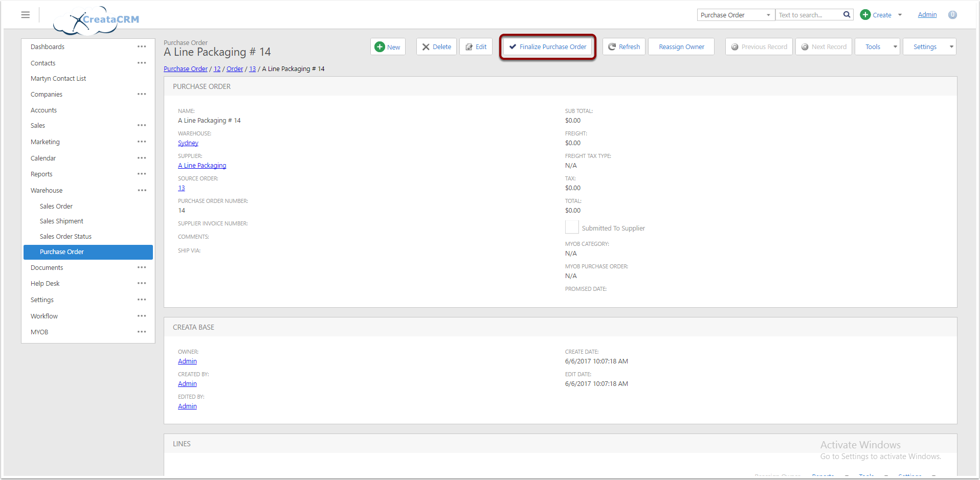980x480 pixels.
Task: Select Help Desk in the sidebar
Action: [45, 284]
